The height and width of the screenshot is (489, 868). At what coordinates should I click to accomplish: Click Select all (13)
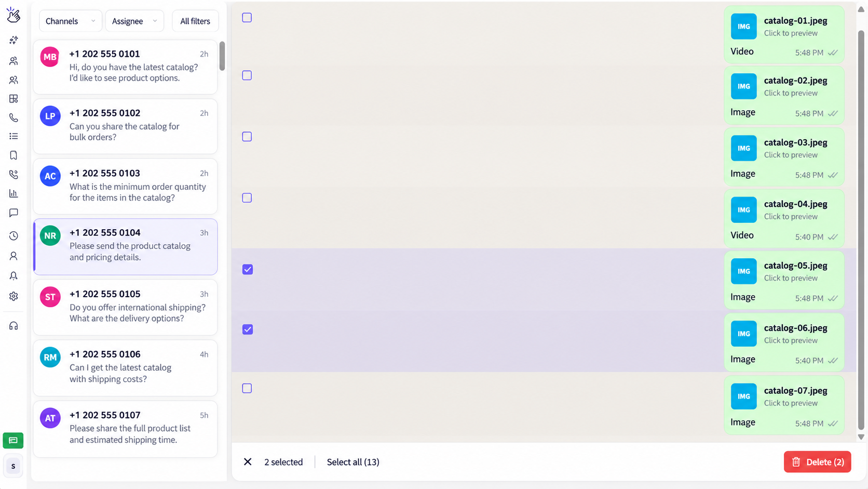tap(353, 462)
